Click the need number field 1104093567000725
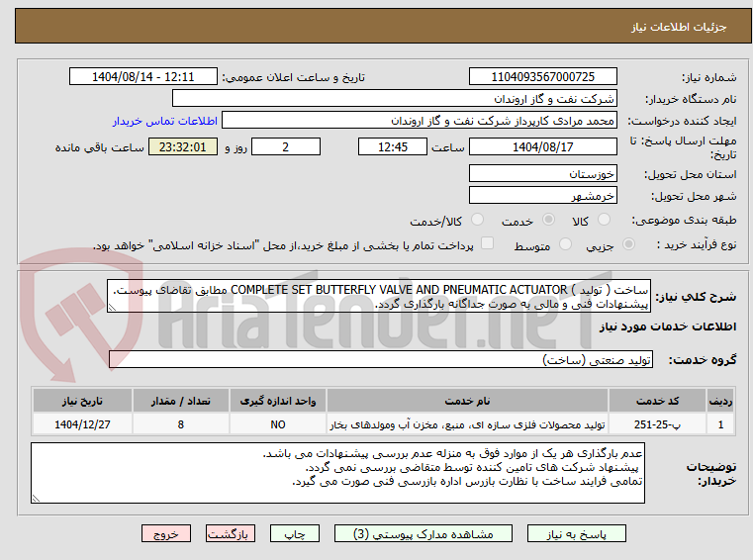The image size is (753, 560). [542, 76]
